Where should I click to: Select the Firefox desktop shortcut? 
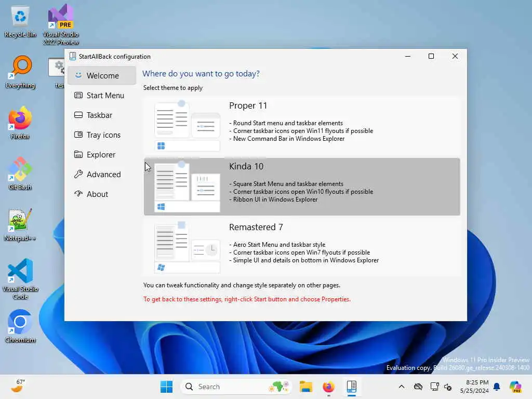[20, 123]
